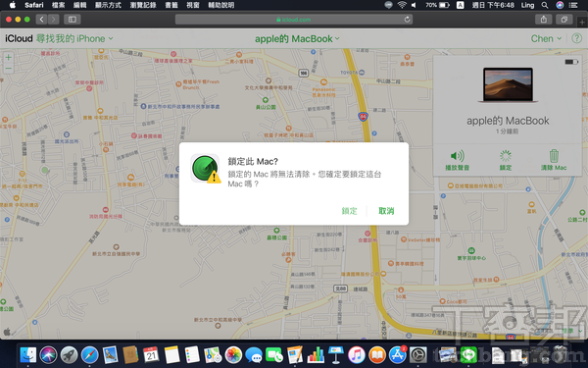Click the Safari back button
The image size is (588, 368).
(41, 20)
